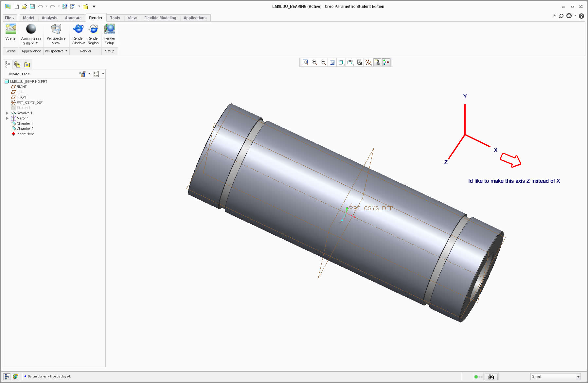Open the undo history dropdown arrow

tap(46, 7)
